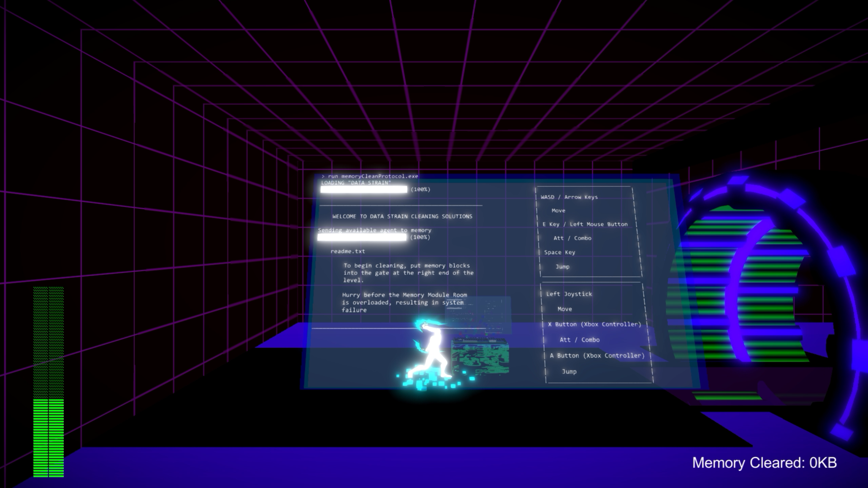Click the readme.txt label
The width and height of the screenshot is (868, 488).
tap(348, 251)
